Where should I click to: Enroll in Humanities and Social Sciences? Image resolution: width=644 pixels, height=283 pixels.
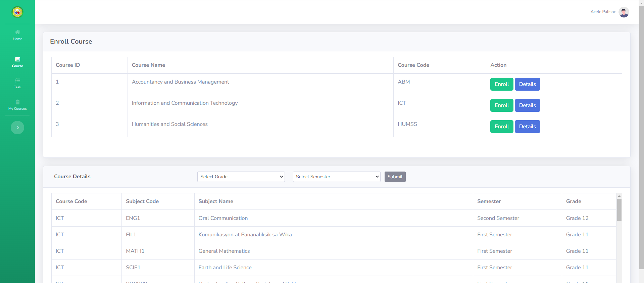(x=502, y=127)
